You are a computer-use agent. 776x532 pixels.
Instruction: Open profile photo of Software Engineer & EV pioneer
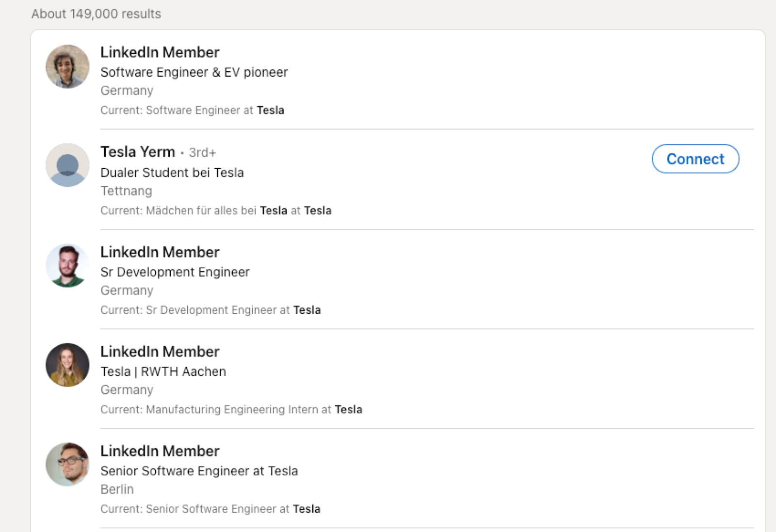pyautogui.click(x=67, y=66)
